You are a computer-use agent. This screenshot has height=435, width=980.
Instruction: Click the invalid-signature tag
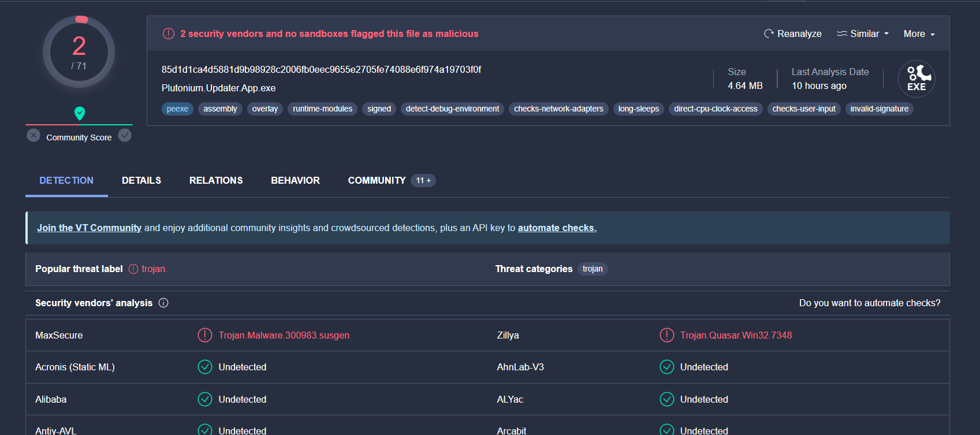(880, 109)
